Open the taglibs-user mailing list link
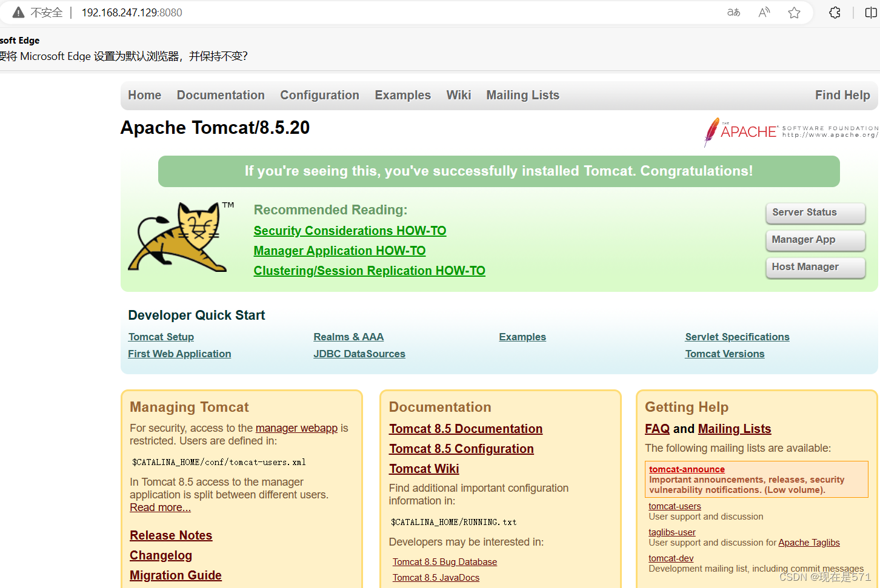Image resolution: width=880 pixels, height=588 pixels. pos(672,532)
